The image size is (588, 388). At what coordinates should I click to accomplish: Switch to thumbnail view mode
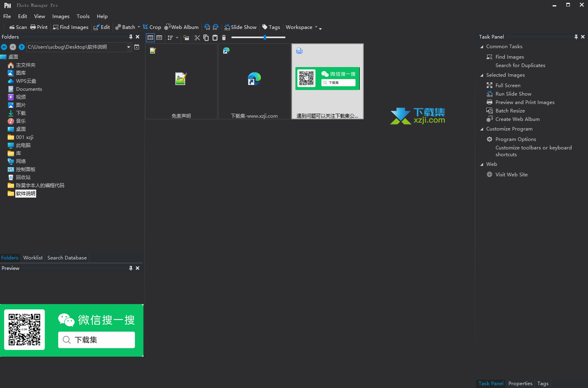pyautogui.click(x=150, y=38)
